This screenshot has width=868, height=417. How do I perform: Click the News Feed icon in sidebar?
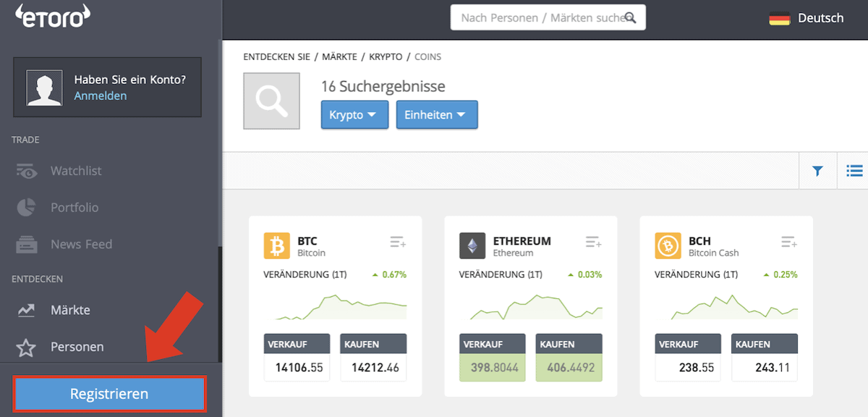coord(27,244)
